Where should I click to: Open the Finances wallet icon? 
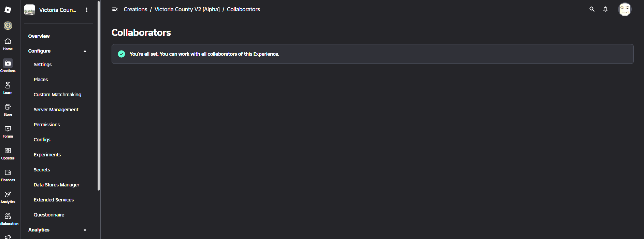pos(8,172)
